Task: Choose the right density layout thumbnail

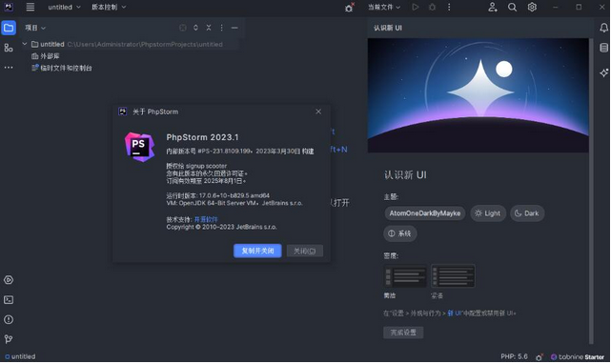Action: [453, 276]
